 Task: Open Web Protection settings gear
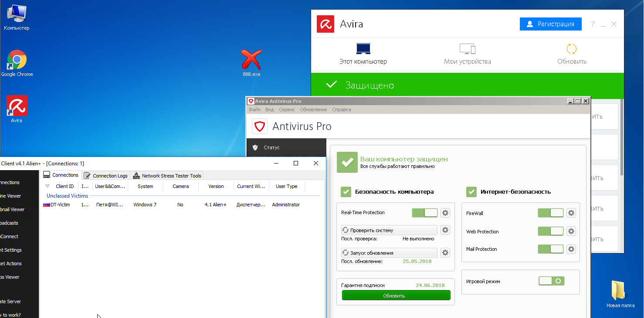pos(571,231)
